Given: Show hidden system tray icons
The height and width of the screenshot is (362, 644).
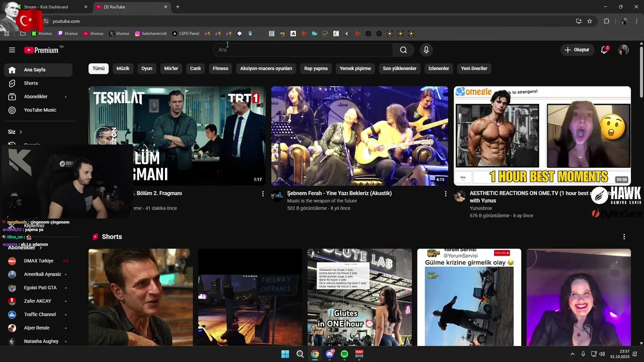Looking at the screenshot, I should tap(572, 354).
